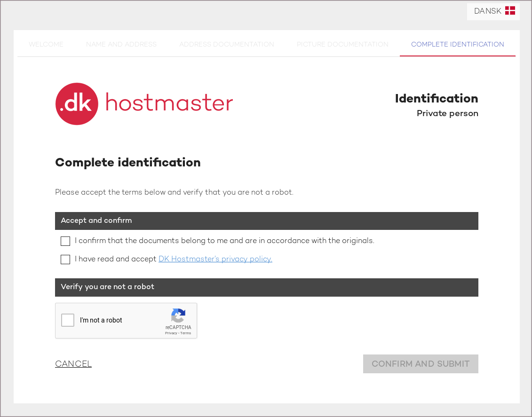Screen dimensions: 532x417
Task: Select the Address Documentation tab
Action: (226, 45)
